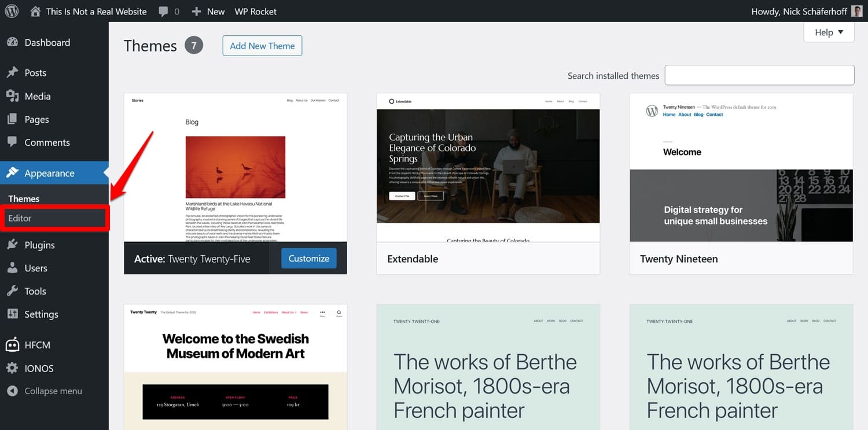The height and width of the screenshot is (430, 868).
Task: Open the Pages menu
Action: [36, 119]
